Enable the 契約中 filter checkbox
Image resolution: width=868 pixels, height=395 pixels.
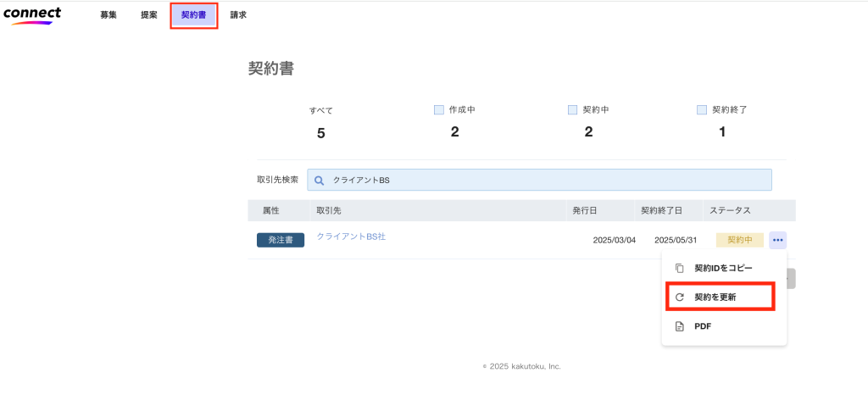(x=573, y=109)
